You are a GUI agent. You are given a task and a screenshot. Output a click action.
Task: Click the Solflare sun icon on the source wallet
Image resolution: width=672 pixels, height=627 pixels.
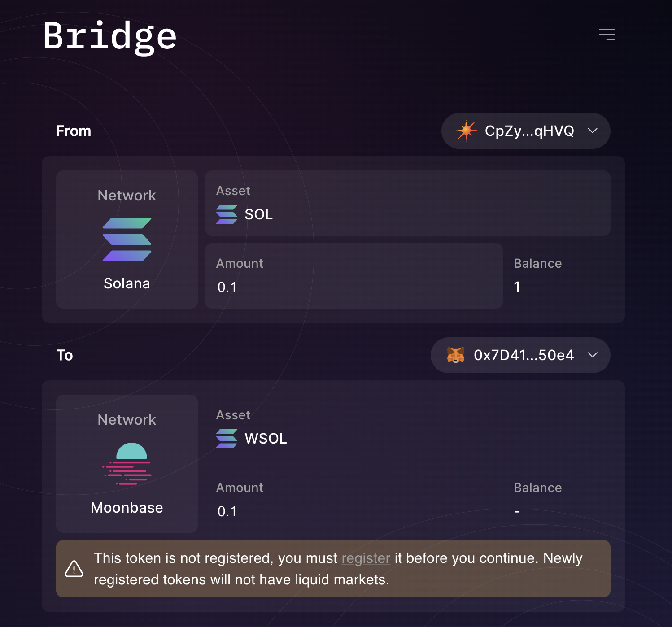tap(466, 131)
